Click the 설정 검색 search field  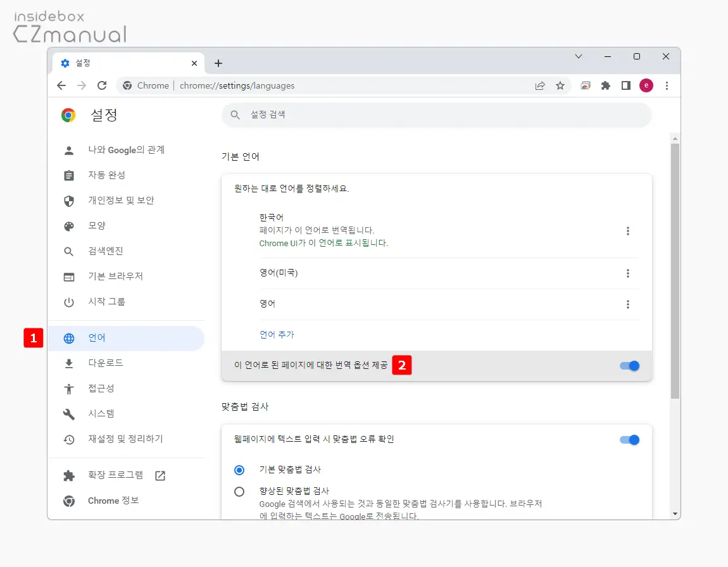pos(436,115)
